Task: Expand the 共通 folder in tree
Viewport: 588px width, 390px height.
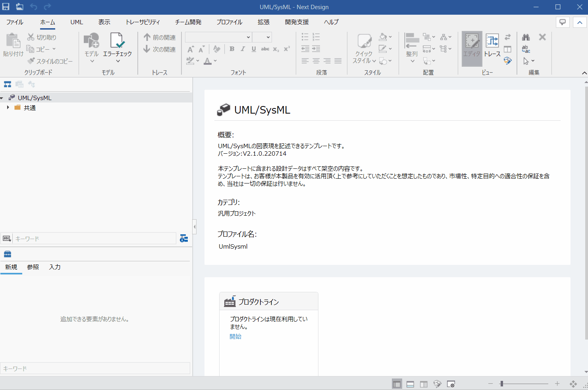Action: click(x=8, y=108)
